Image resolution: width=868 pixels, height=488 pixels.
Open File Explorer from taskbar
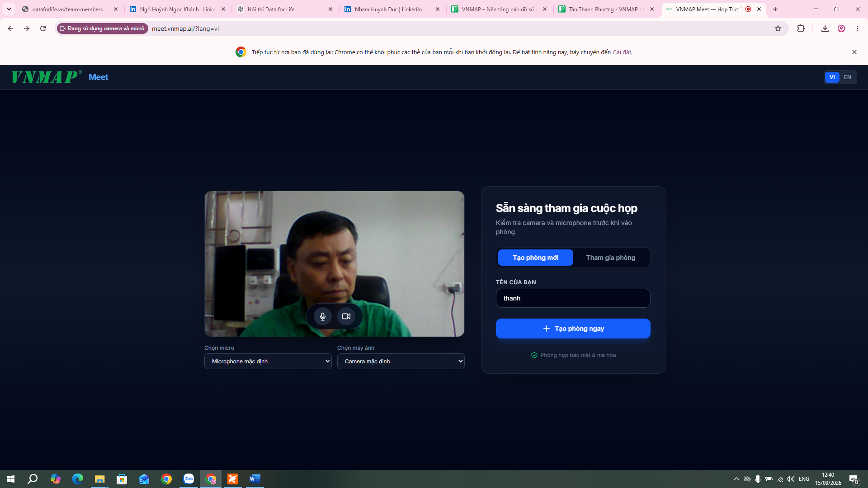[x=99, y=479]
